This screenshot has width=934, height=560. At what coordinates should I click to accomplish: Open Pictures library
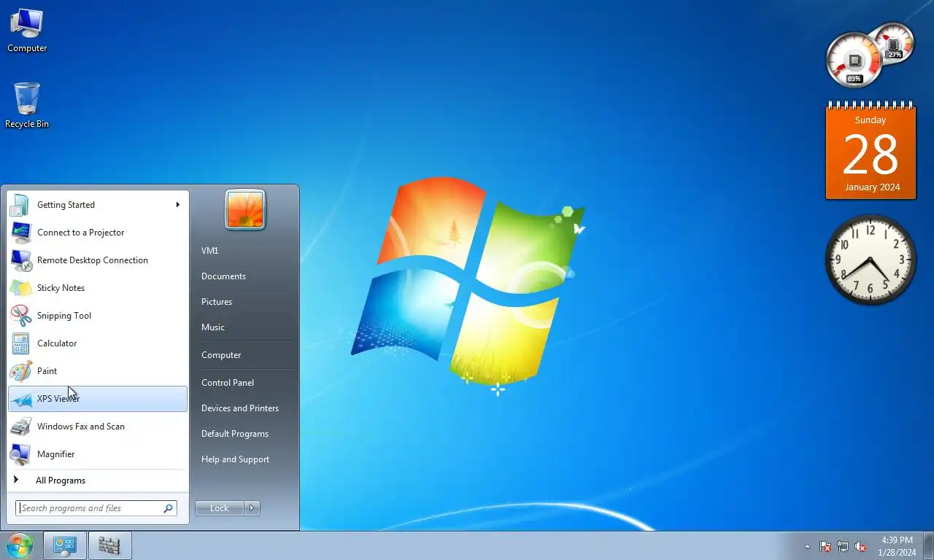click(217, 302)
